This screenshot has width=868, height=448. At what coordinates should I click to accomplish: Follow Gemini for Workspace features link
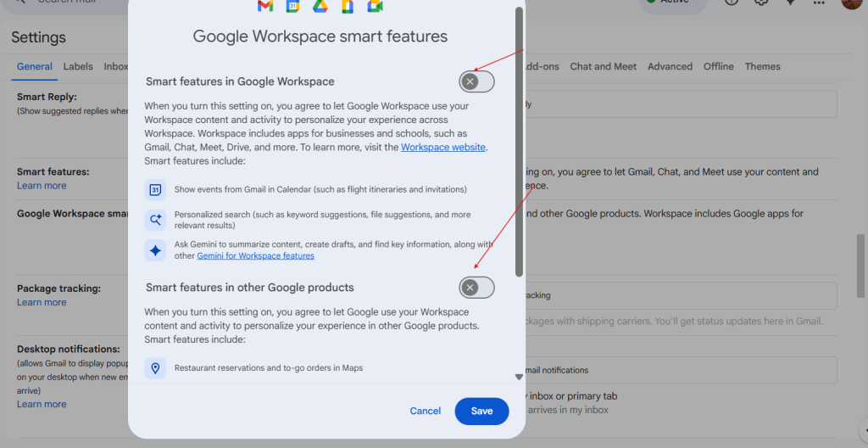(255, 256)
